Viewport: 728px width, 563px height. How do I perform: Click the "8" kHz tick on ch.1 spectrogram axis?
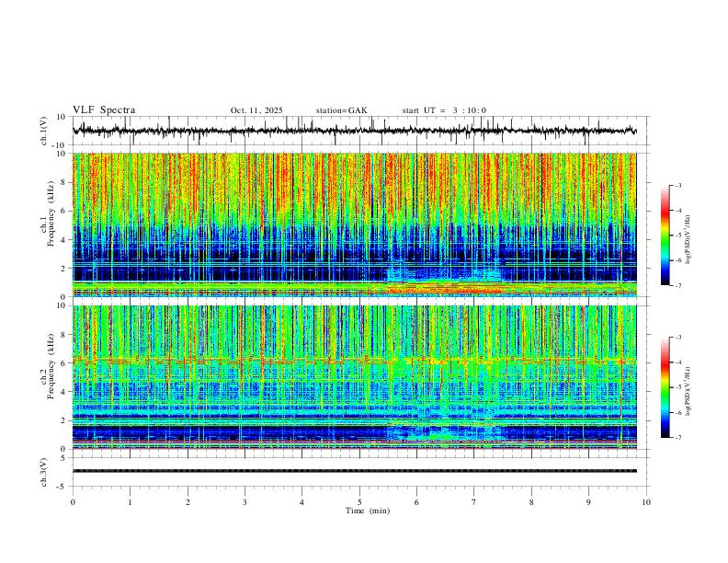click(64, 182)
